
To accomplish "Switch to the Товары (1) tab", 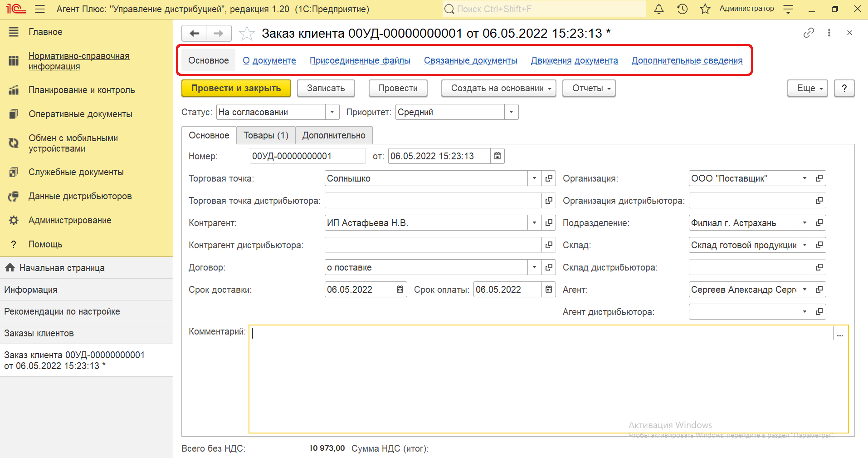I will (x=266, y=135).
